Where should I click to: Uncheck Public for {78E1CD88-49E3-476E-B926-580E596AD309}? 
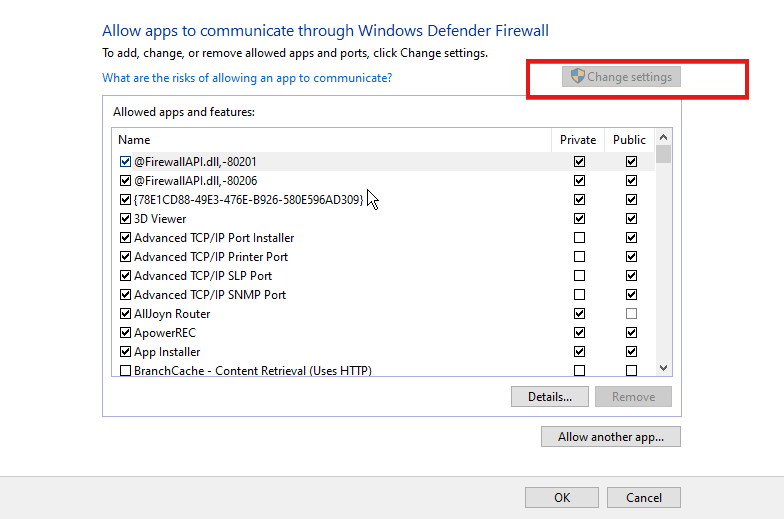pos(631,200)
